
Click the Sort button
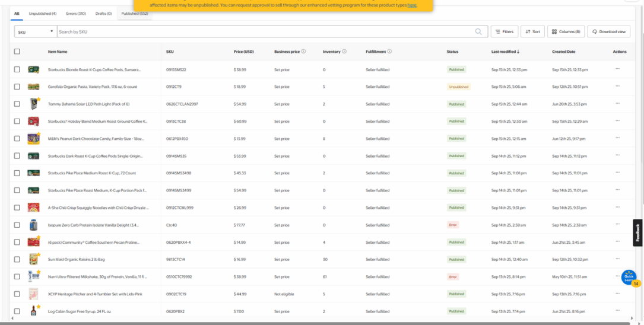(x=532, y=31)
